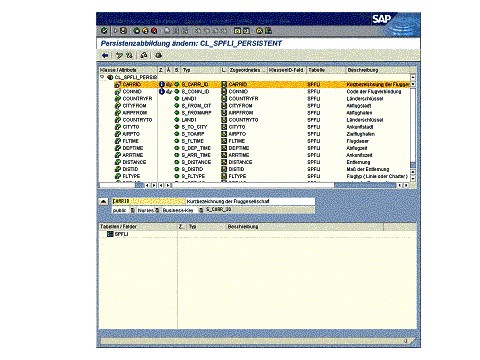
Task: Click the description Maß der Entfernung
Action: [x=368, y=169]
